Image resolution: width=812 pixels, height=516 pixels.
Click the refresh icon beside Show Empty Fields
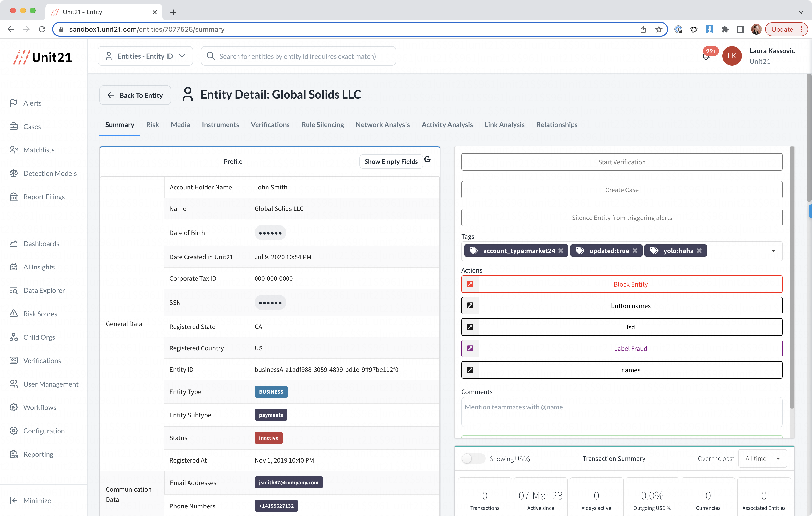(x=427, y=159)
